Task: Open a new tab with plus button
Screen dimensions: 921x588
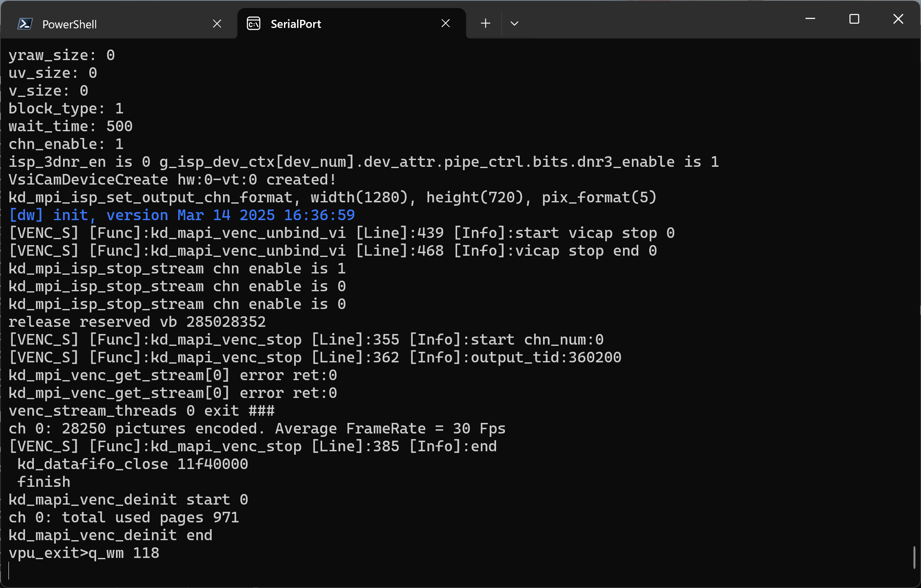Action: pos(485,23)
